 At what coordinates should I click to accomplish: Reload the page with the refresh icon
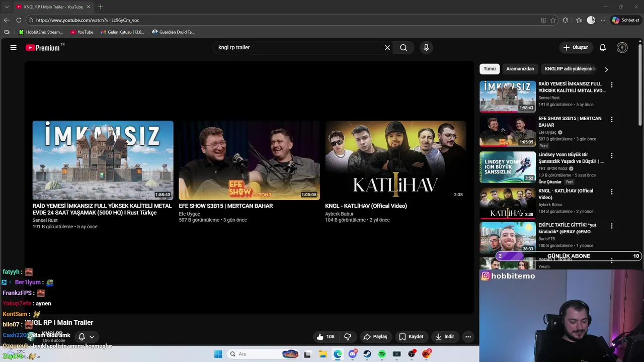[19, 20]
